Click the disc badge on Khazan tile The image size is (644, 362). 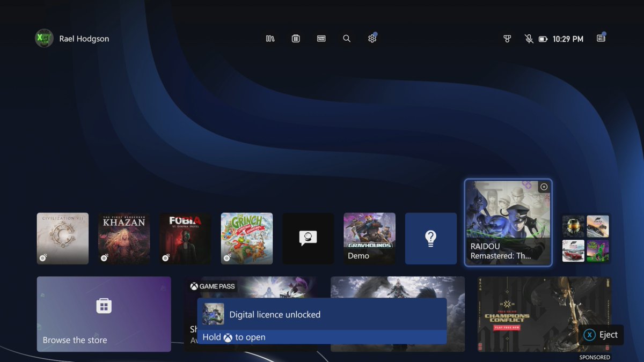point(104,258)
